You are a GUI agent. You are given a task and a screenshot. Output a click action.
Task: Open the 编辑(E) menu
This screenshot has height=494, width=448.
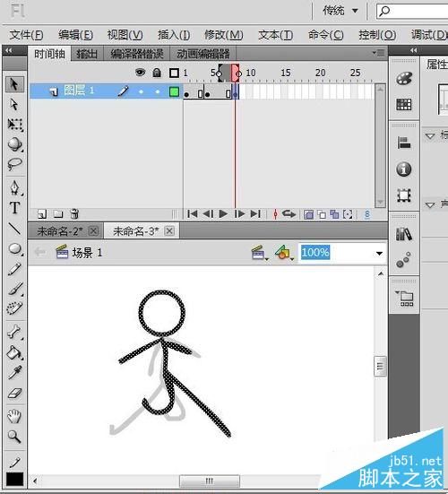pos(75,35)
